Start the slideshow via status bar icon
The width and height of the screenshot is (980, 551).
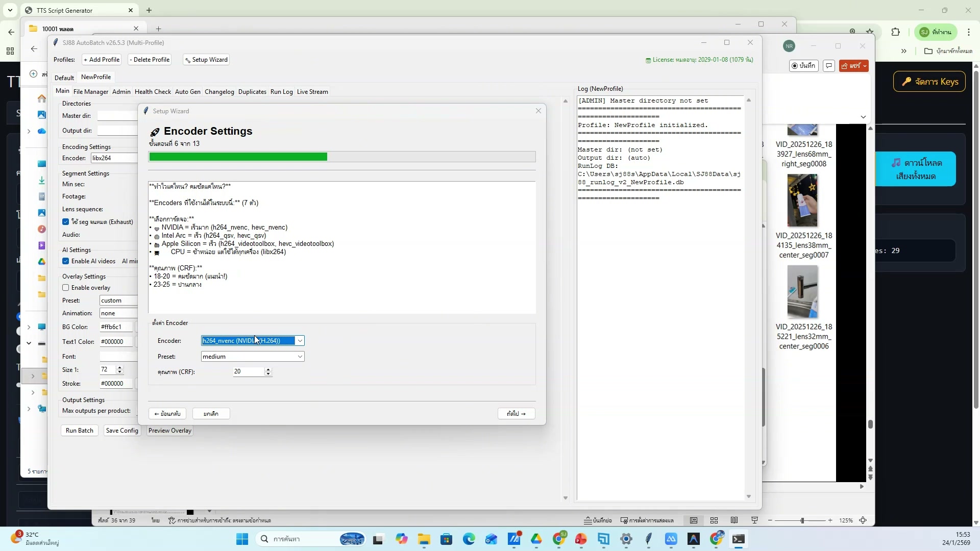[x=754, y=520]
